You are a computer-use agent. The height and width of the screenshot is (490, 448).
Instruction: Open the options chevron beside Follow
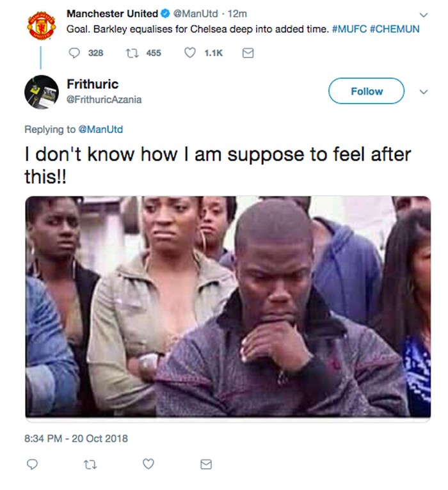(x=422, y=91)
